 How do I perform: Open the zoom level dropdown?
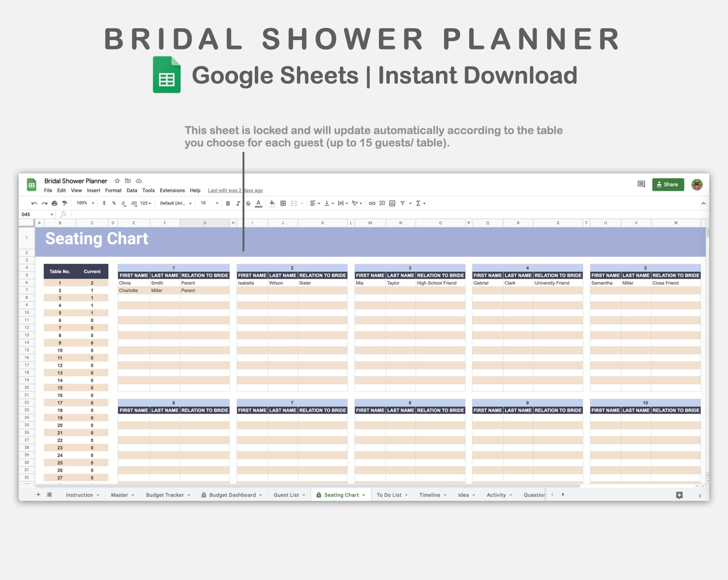click(85, 203)
